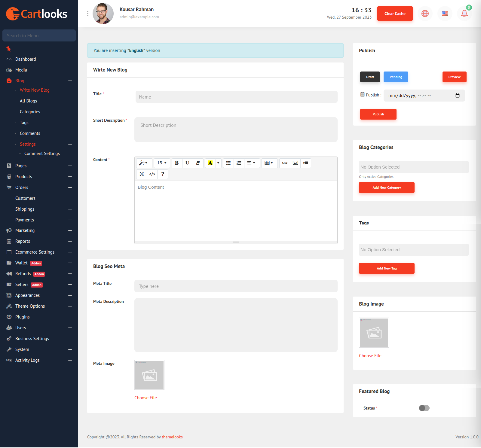
Task: Click the Add New Category button
Action: pos(387,187)
